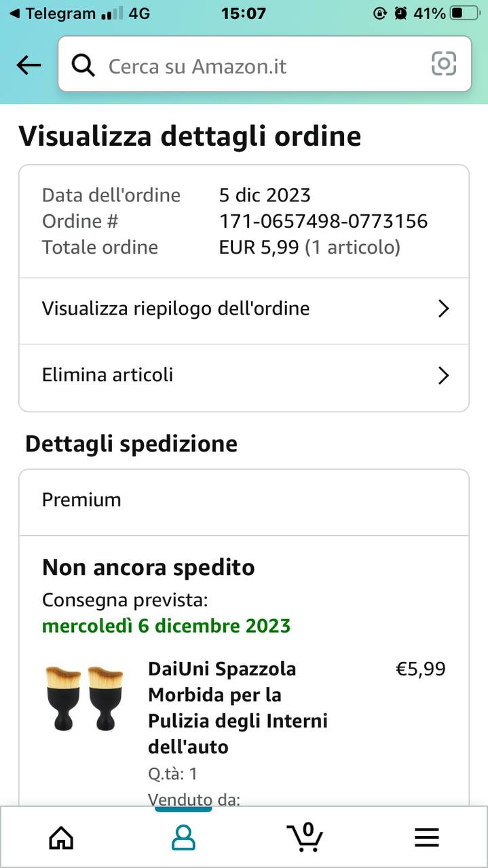Go to the Home tab icon
The width and height of the screenshot is (488, 868).
tap(61, 837)
